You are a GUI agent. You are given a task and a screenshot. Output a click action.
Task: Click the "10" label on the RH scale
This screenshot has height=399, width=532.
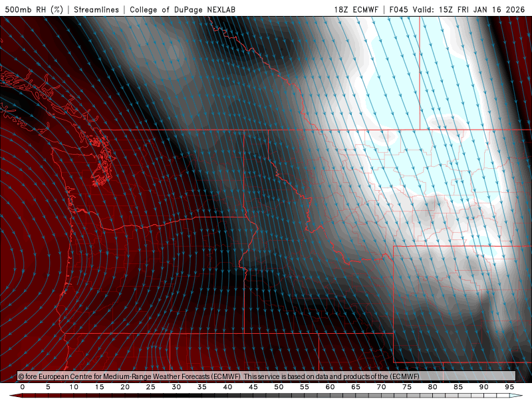74,387
